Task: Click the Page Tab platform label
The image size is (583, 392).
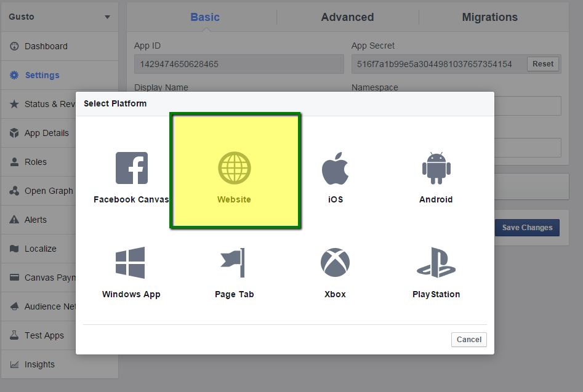Action: coord(234,294)
